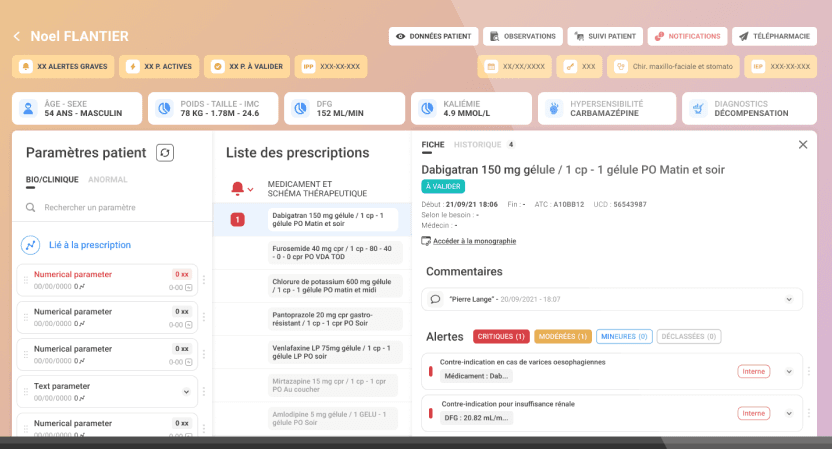Switch to the ANORMAL tab
The width and height of the screenshot is (832, 449).
[108, 179]
